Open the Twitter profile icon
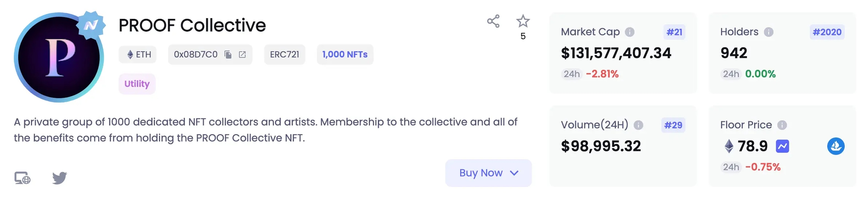868x200 pixels. (x=60, y=178)
